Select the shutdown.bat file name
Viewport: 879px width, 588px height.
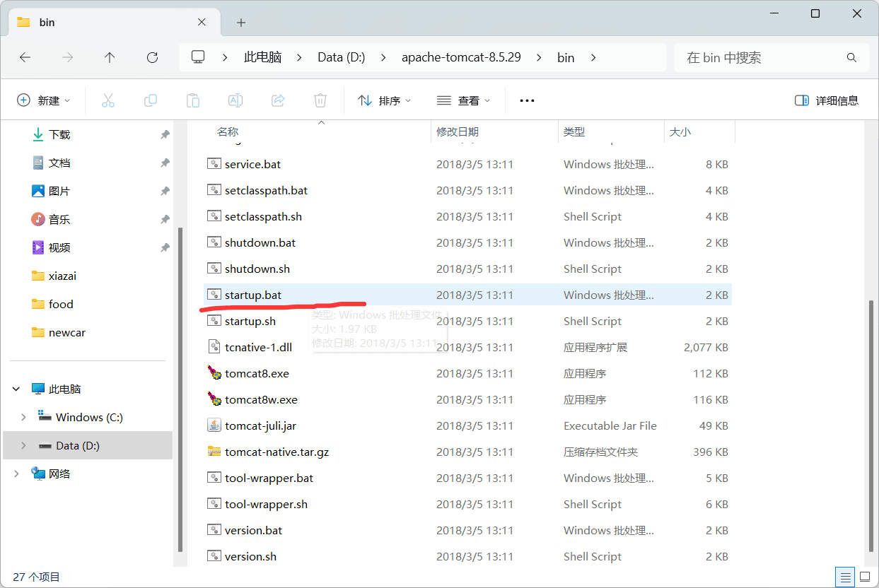click(260, 242)
